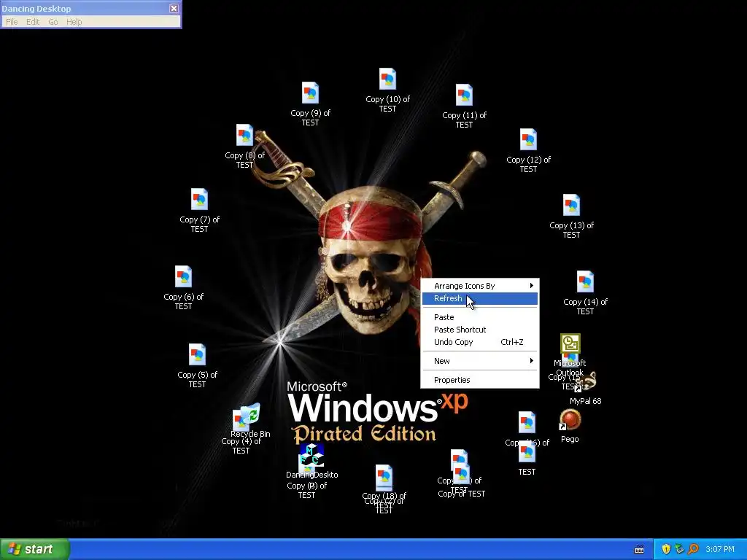This screenshot has width=747, height=560.
Task: Choose Paste from the context menu
Action: (x=480, y=317)
